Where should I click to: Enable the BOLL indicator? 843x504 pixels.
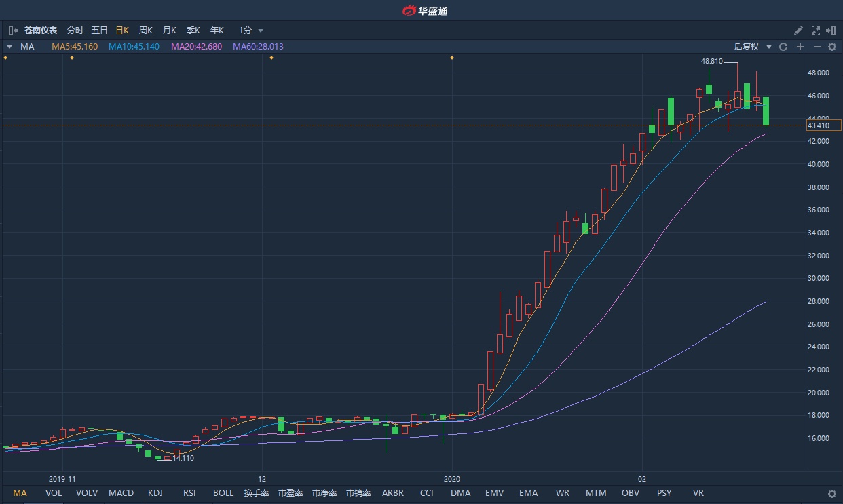click(x=223, y=493)
